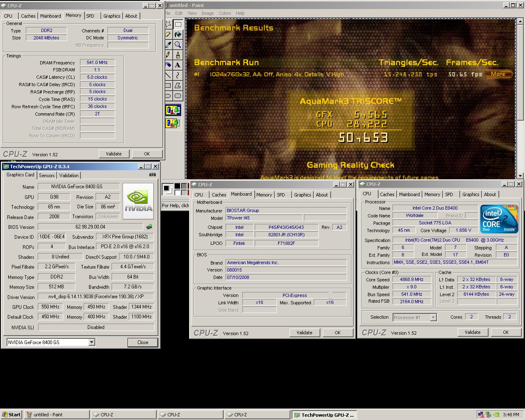Pick the Text tool in Paint
This screenshot has height=420, width=525.
[x=178, y=65]
